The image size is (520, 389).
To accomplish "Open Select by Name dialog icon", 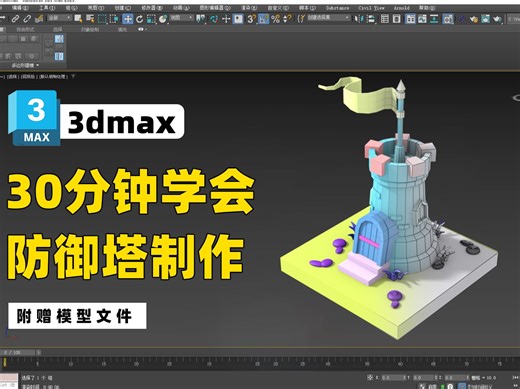I will click(90, 19).
